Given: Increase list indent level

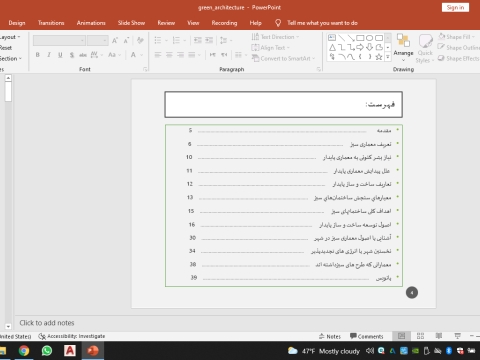Looking at the screenshot, I should [209, 41].
